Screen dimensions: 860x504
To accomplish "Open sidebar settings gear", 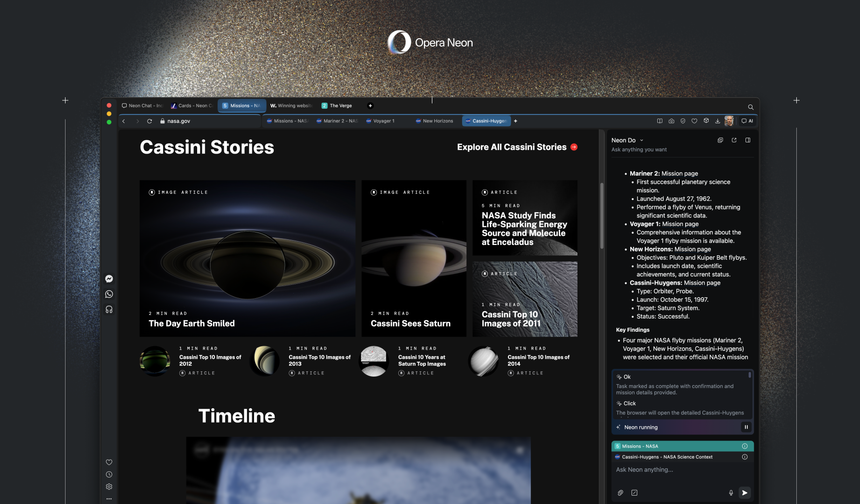I will tap(109, 487).
